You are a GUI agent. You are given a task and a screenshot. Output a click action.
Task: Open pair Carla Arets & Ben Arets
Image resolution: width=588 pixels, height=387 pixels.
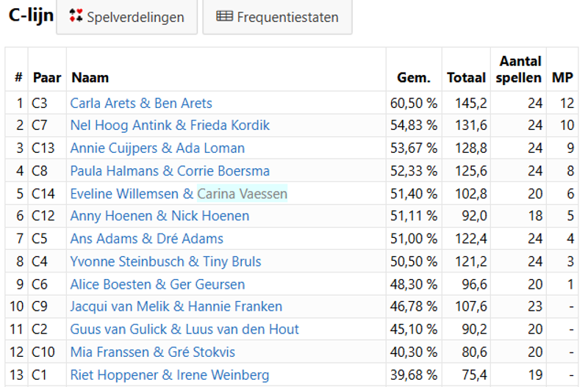[141, 103]
